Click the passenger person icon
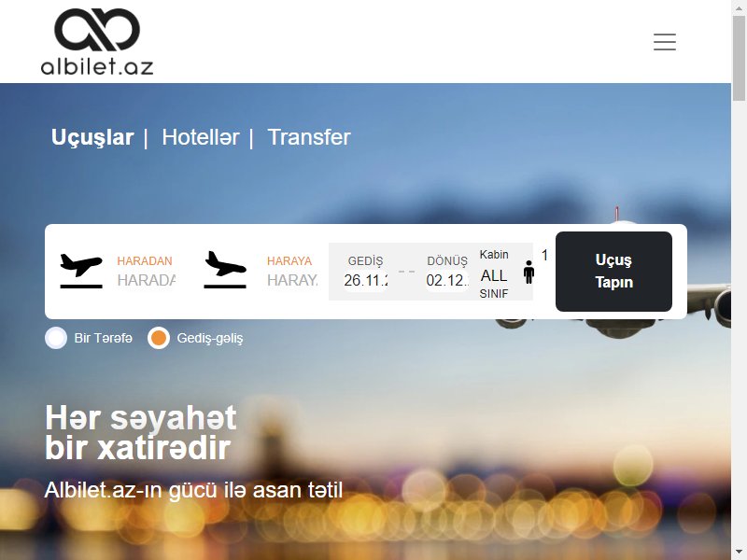Viewport: 747px width, 560px height. [529, 273]
